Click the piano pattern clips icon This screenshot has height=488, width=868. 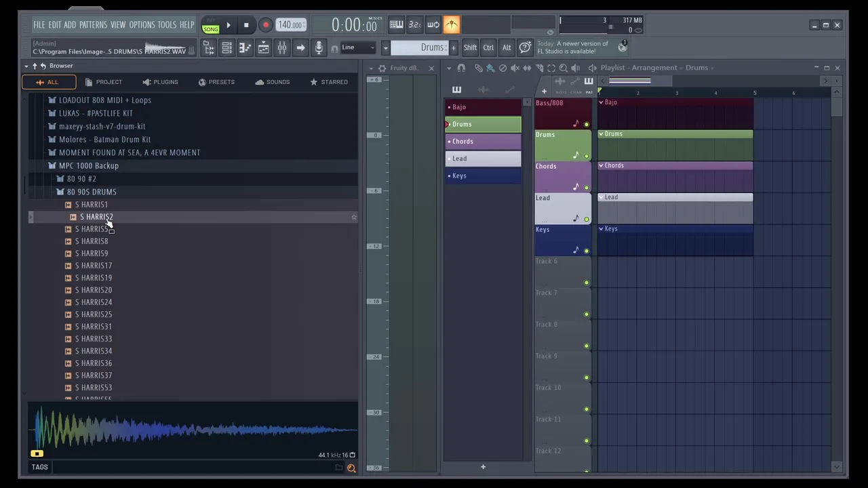(x=456, y=89)
